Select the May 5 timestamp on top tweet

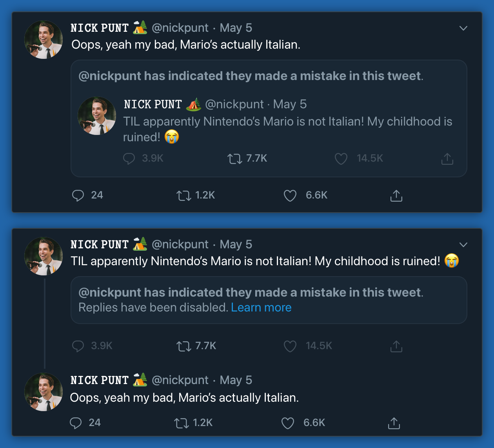(236, 28)
